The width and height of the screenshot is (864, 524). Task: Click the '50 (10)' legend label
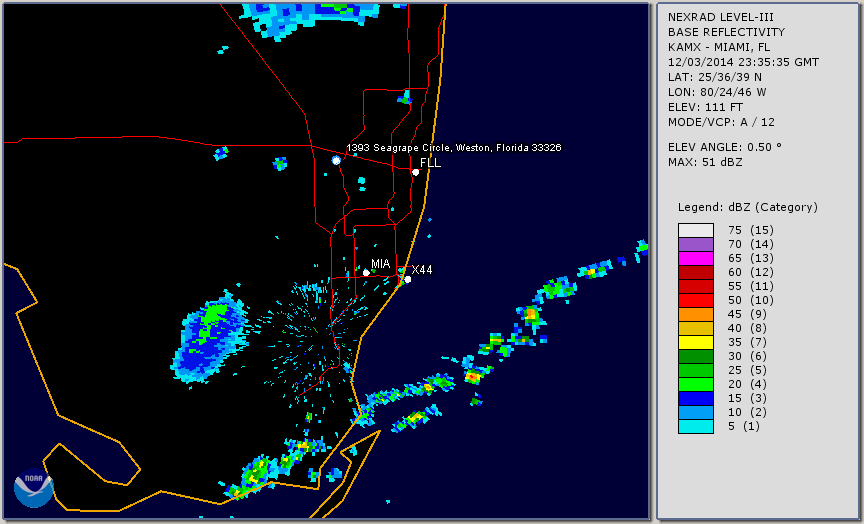(x=750, y=301)
